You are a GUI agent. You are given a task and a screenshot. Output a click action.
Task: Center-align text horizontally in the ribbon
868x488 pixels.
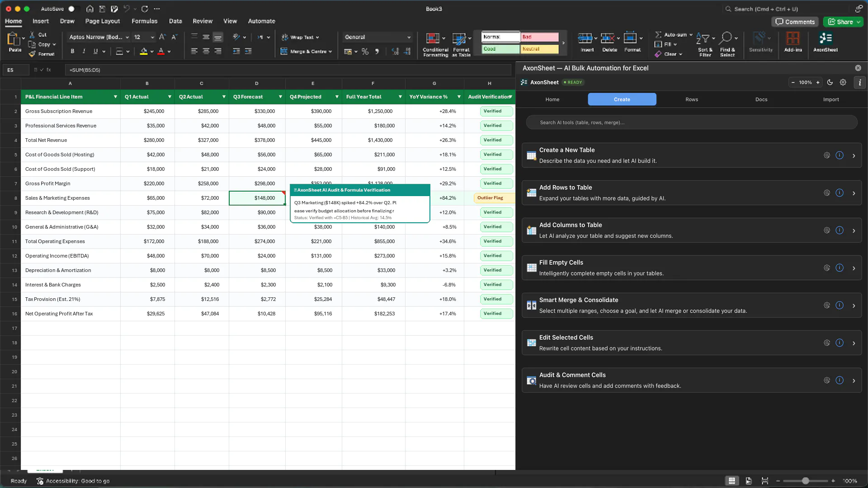[206, 52]
